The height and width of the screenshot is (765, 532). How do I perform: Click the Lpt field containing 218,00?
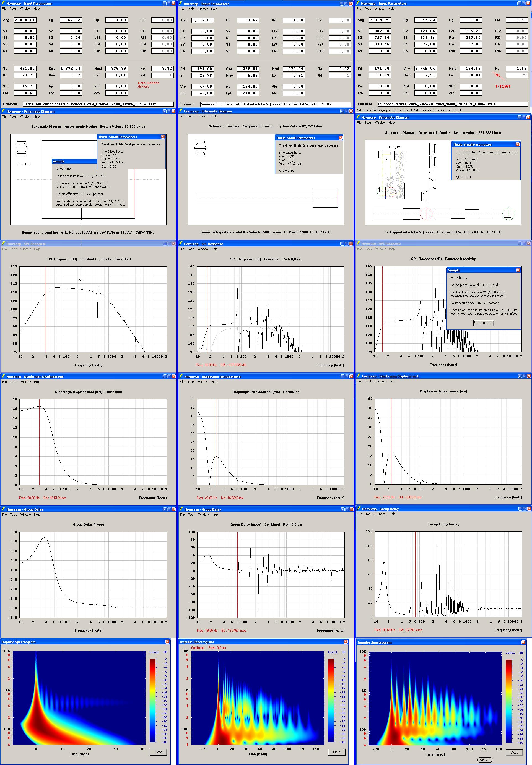tap(248, 93)
